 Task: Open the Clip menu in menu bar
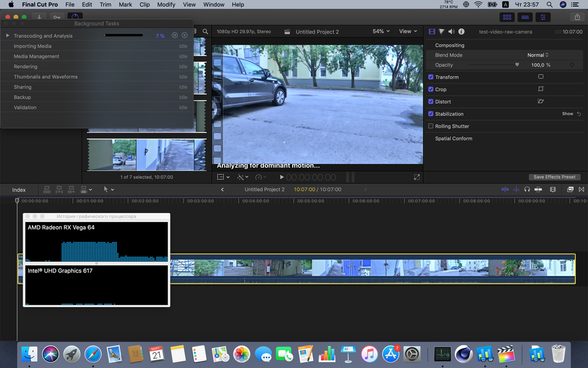145,4
